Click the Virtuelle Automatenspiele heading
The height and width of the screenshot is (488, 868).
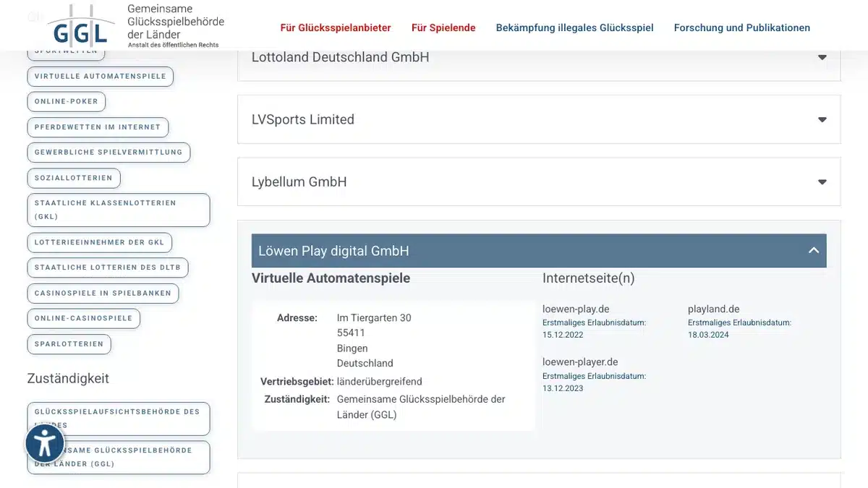(x=331, y=278)
